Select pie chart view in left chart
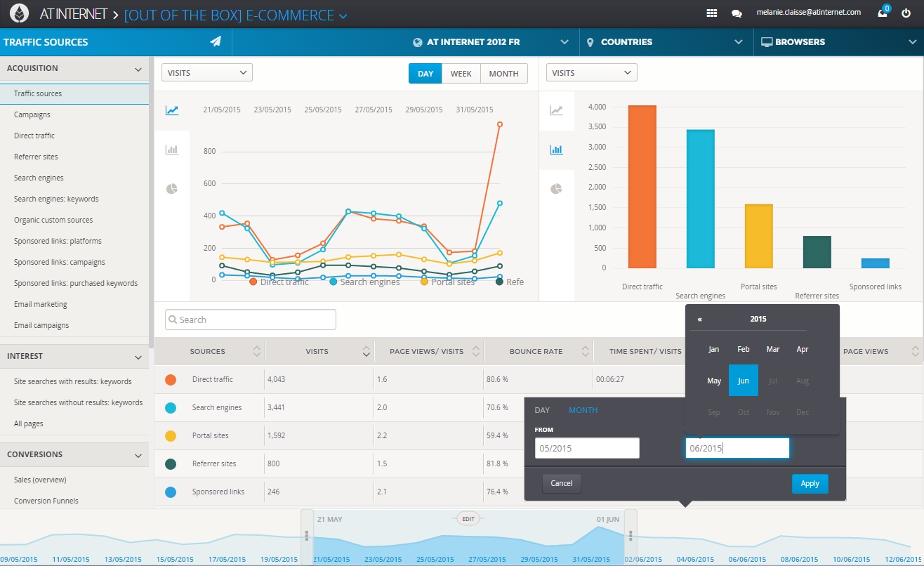 pos(172,189)
